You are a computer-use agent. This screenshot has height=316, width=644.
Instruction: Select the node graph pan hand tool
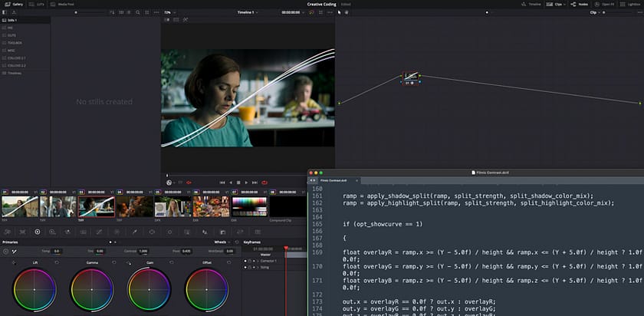(347, 12)
